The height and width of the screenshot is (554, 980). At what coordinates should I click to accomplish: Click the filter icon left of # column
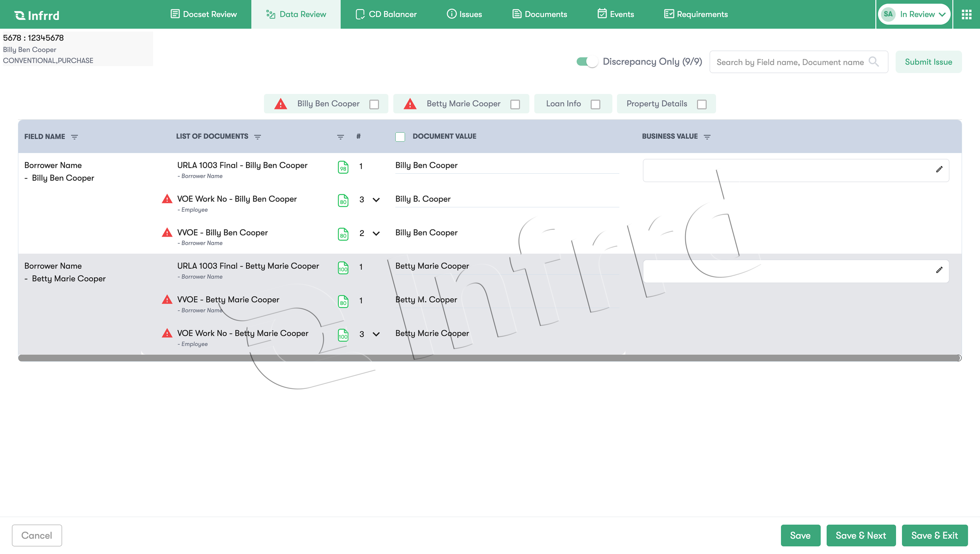click(340, 137)
